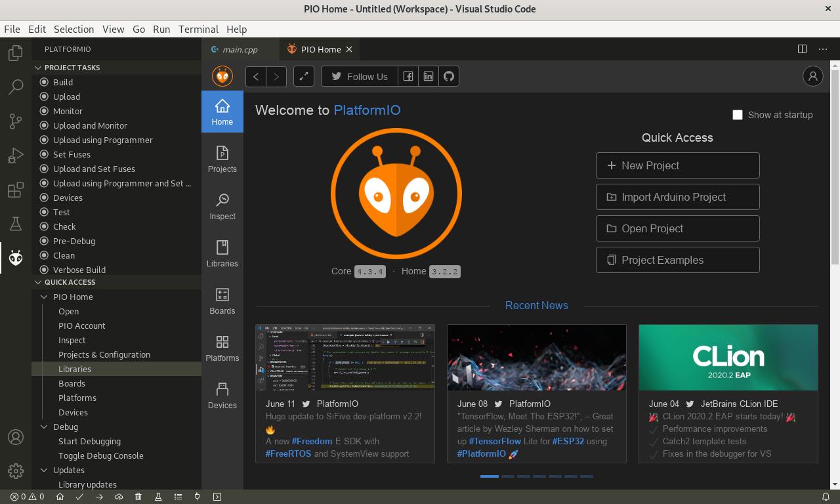
Task: Open PlatformIO GitHub page icon
Action: [x=449, y=76]
